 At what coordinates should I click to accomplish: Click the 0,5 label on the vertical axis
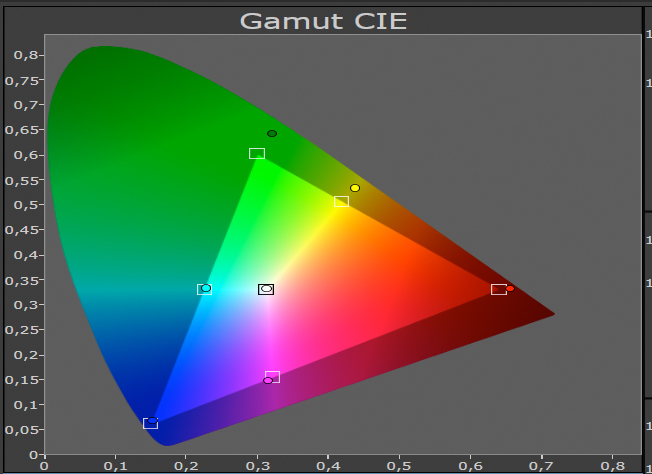[x=26, y=205]
